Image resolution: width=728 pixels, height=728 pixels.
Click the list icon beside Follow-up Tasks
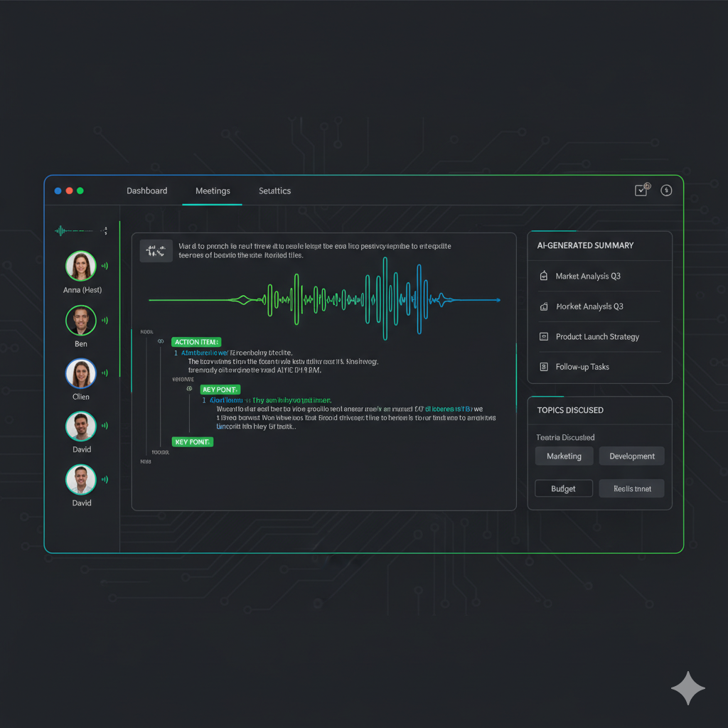(545, 366)
